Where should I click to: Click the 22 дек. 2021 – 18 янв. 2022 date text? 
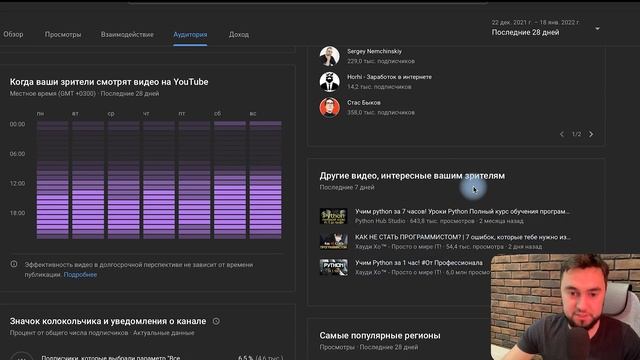[x=535, y=22]
